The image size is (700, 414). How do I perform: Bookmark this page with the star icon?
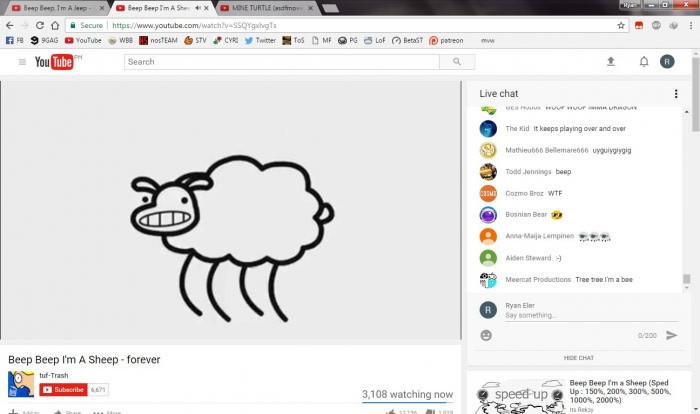(621, 25)
